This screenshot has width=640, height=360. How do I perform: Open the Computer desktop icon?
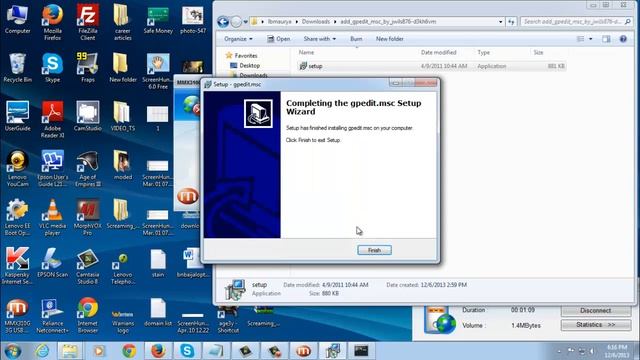[x=18, y=19]
